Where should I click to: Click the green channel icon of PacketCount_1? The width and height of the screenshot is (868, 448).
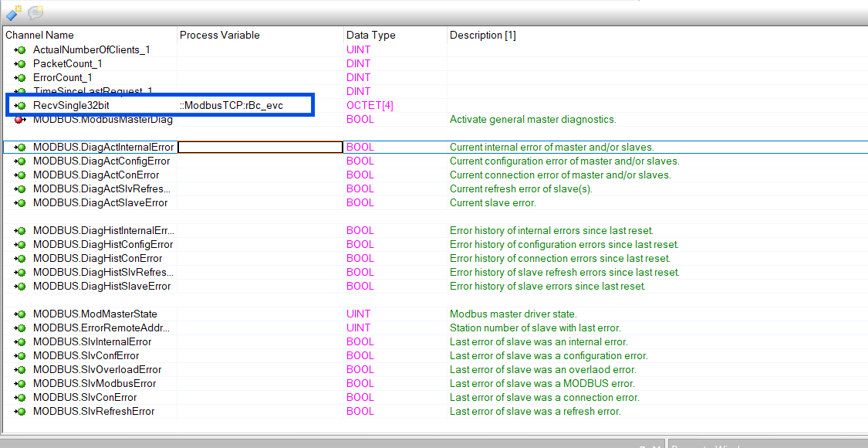20,64
